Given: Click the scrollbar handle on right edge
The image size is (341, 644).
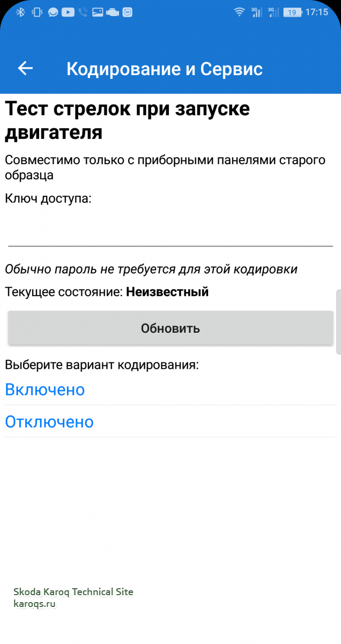Looking at the screenshot, I should 338,321.
